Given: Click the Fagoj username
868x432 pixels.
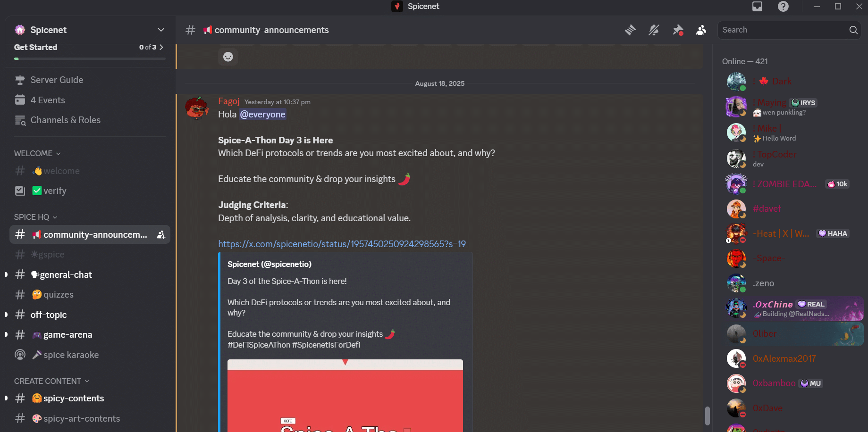Looking at the screenshot, I should pyautogui.click(x=229, y=101).
